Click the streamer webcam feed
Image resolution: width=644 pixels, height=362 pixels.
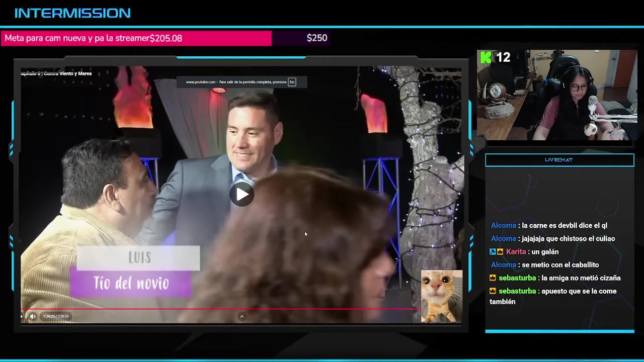557,95
